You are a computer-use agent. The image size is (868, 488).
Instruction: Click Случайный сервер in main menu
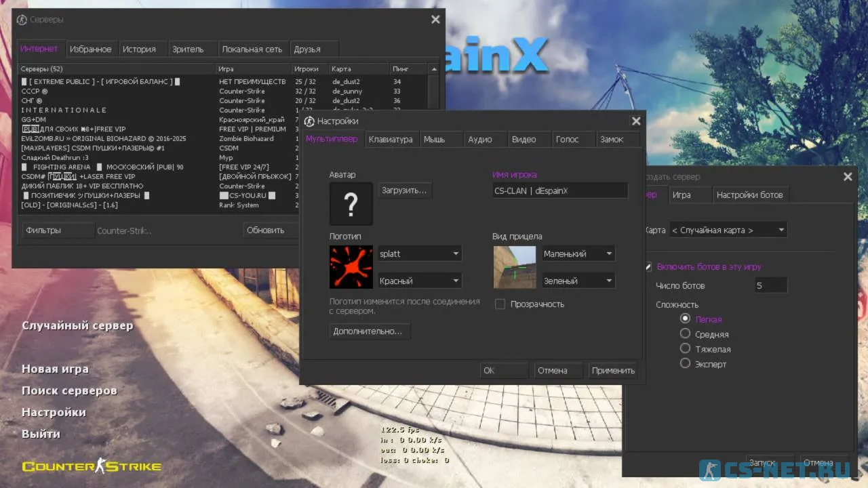[77, 325]
